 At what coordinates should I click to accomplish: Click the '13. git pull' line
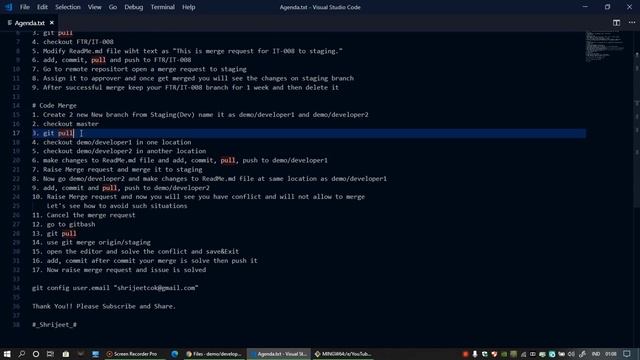tap(54, 233)
